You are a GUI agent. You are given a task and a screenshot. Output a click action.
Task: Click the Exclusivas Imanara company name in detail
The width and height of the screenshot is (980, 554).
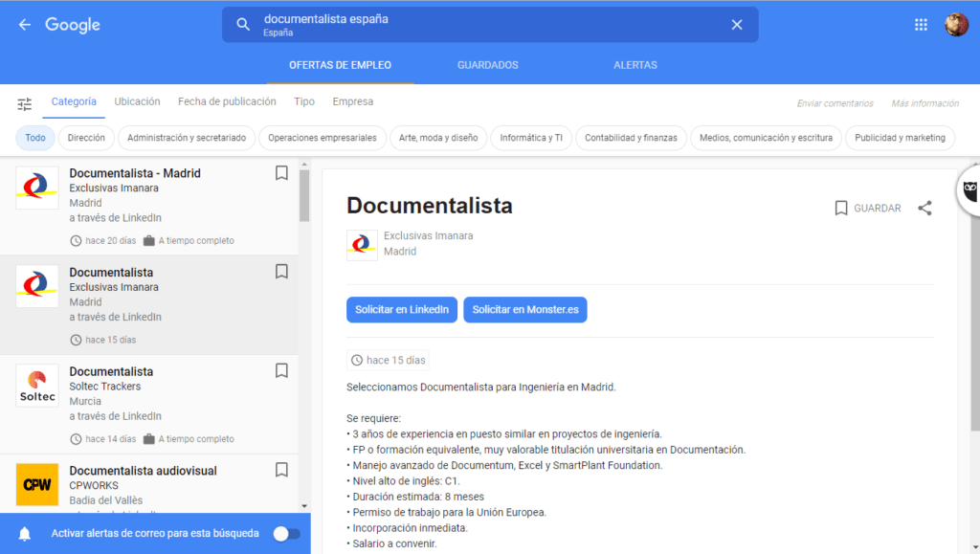pos(428,235)
